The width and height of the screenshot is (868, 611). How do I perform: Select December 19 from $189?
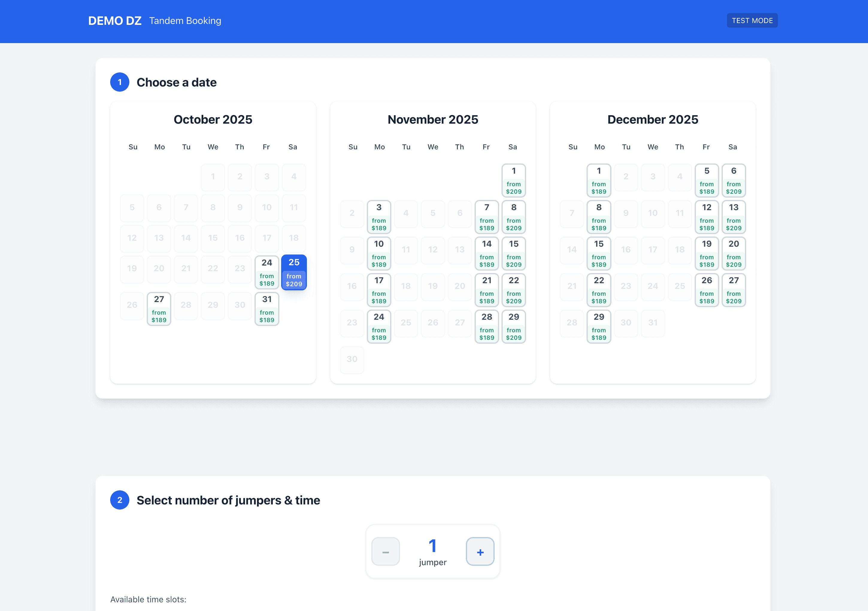[x=707, y=254]
